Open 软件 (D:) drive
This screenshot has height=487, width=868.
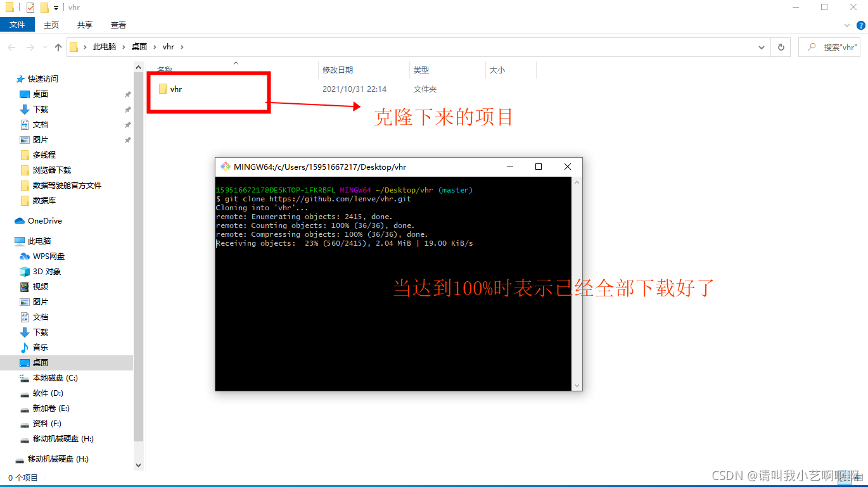[x=48, y=393]
